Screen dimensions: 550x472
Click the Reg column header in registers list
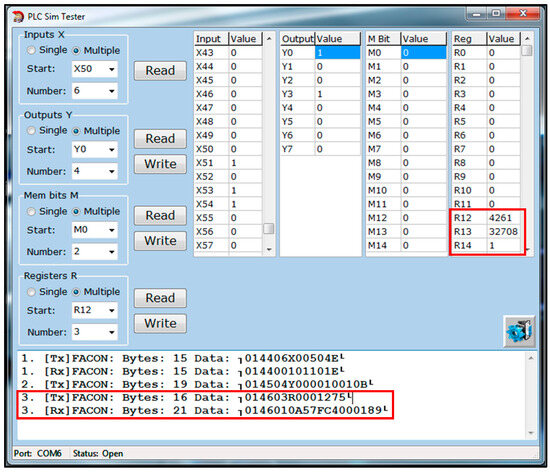(469, 39)
